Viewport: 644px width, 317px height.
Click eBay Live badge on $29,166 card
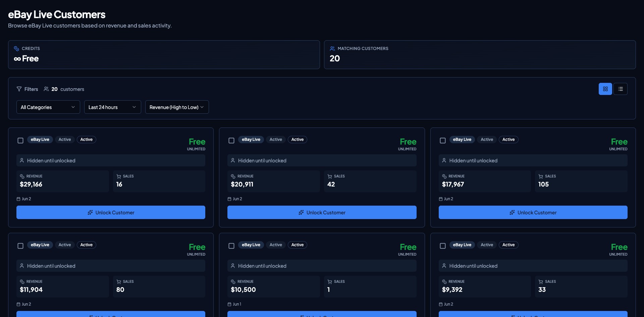(40, 140)
